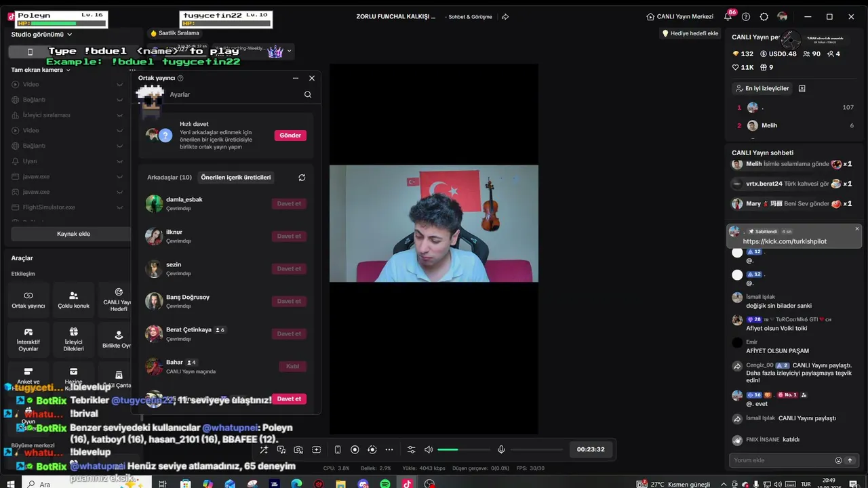This screenshot has height=488, width=868.
Task: Open settings gear in title bar
Action: coord(764,16)
